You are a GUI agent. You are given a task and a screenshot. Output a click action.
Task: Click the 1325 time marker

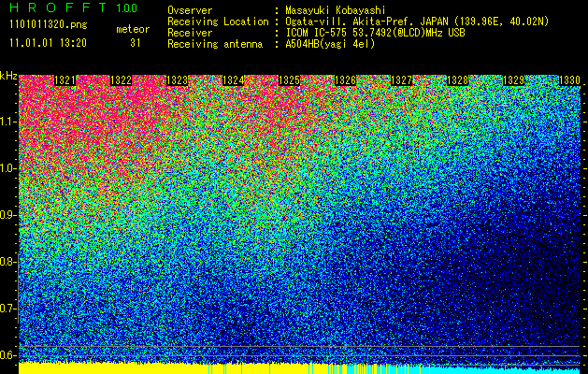pos(289,80)
